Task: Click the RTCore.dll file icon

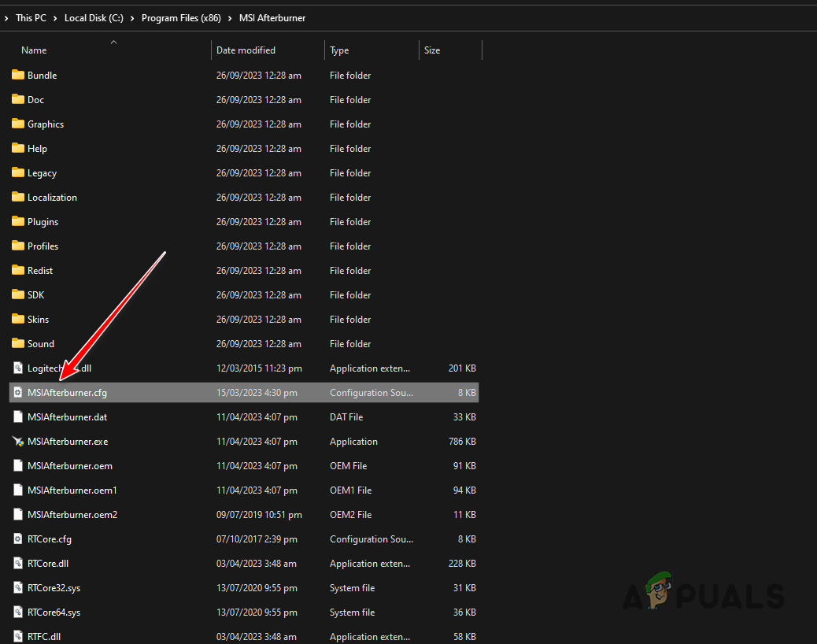Action: coord(18,563)
